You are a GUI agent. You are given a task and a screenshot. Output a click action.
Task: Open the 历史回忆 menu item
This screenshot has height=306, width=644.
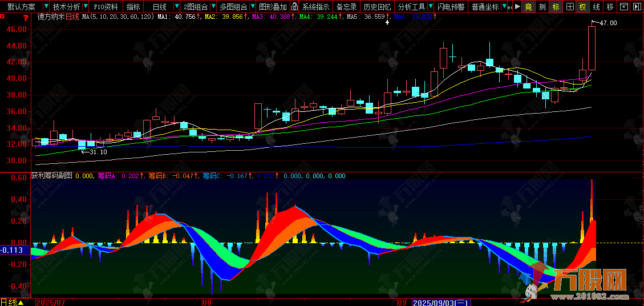pyautogui.click(x=377, y=7)
